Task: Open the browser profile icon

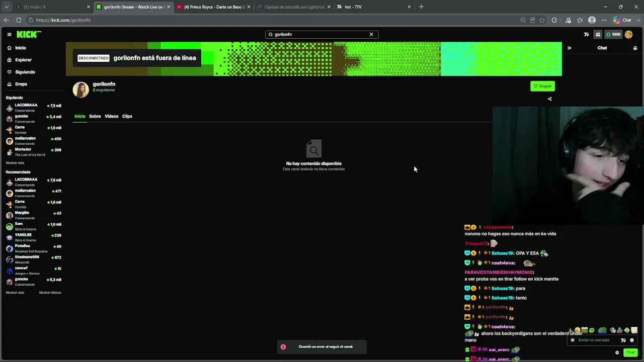Action: (x=592, y=20)
